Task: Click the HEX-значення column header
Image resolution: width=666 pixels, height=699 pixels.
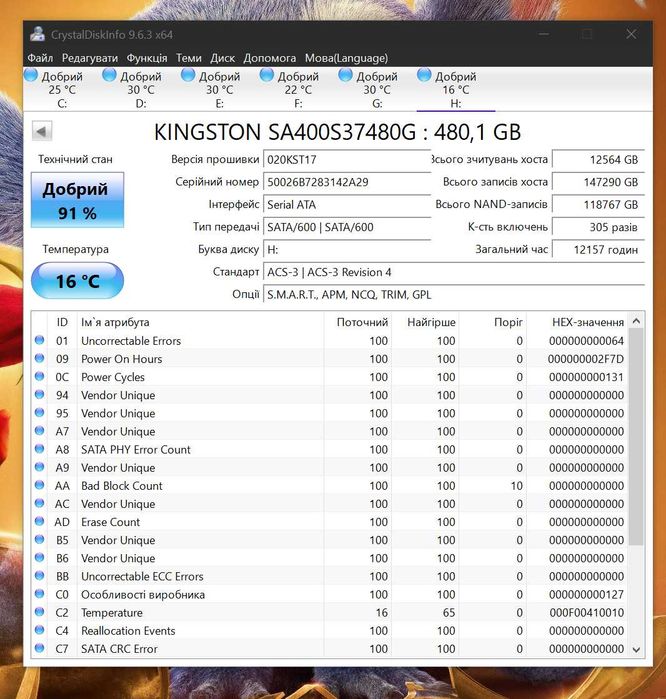Action: point(578,322)
